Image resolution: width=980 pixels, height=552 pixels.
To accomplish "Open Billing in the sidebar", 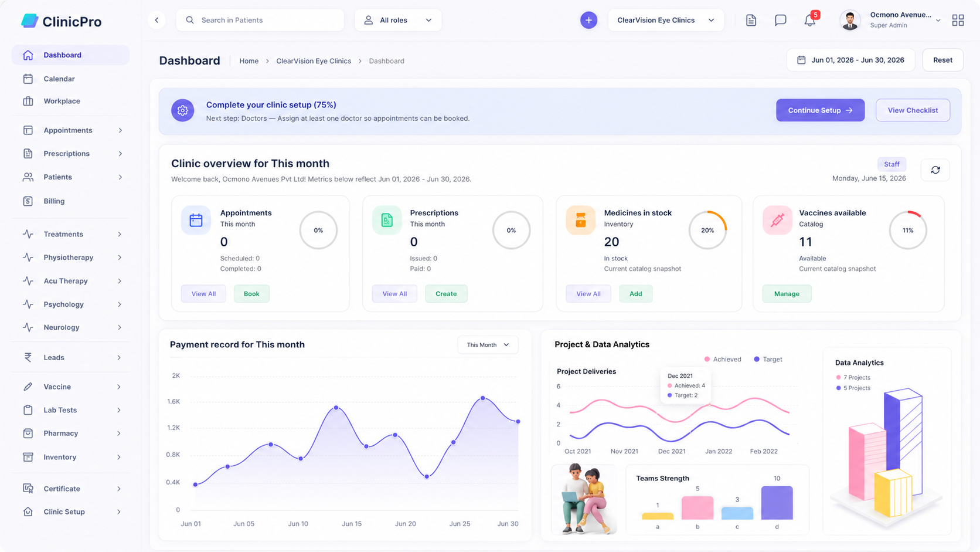I will point(70,201).
